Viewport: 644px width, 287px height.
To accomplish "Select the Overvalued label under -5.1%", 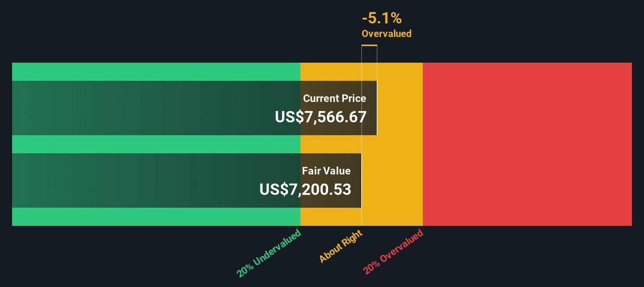I will click(386, 34).
